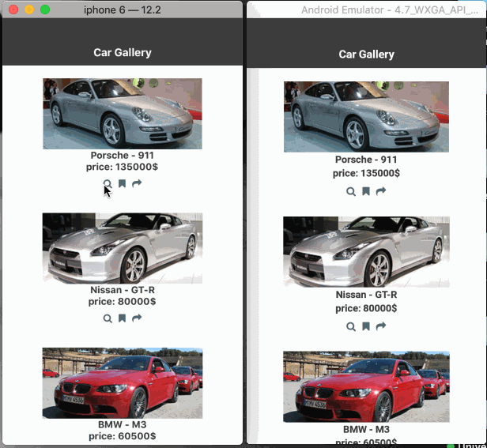Tap the share icon under Nissan on Android
The height and width of the screenshot is (448, 487).
coord(381,326)
